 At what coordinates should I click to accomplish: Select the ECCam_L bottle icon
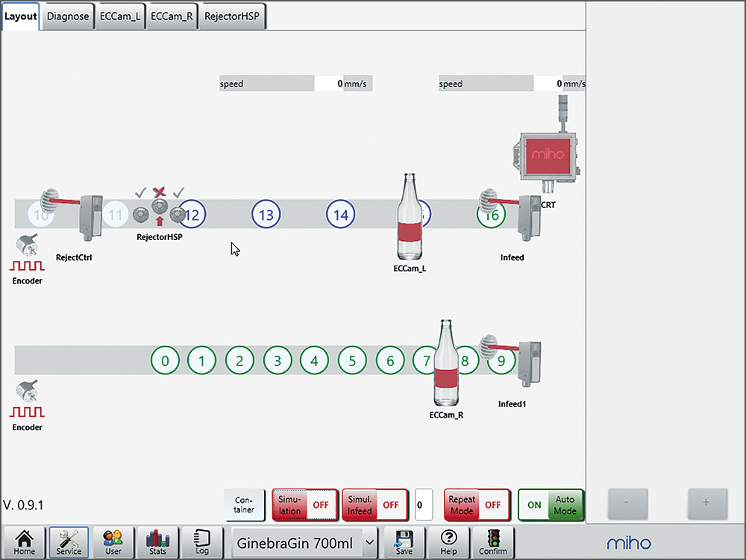(409, 216)
